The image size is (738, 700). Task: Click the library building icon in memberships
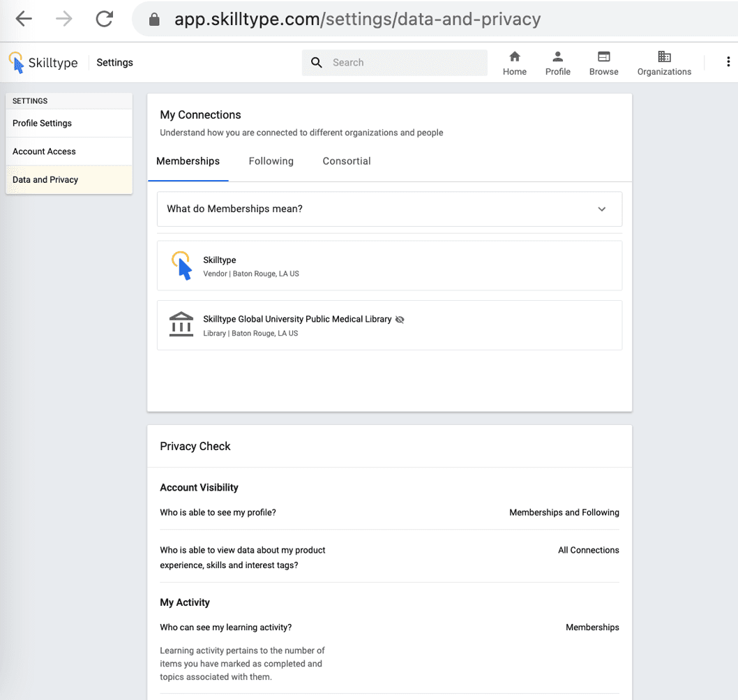coord(181,324)
